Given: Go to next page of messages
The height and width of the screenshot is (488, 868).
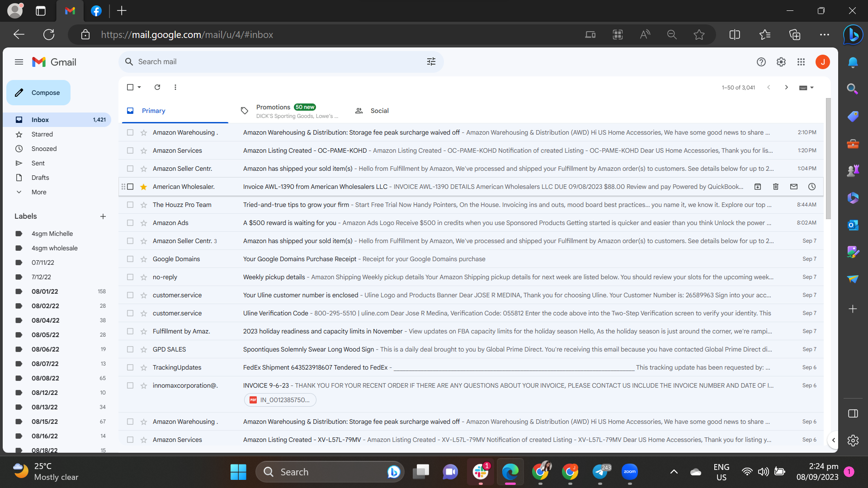Looking at the screenshot, I should (x=787, y=87).
